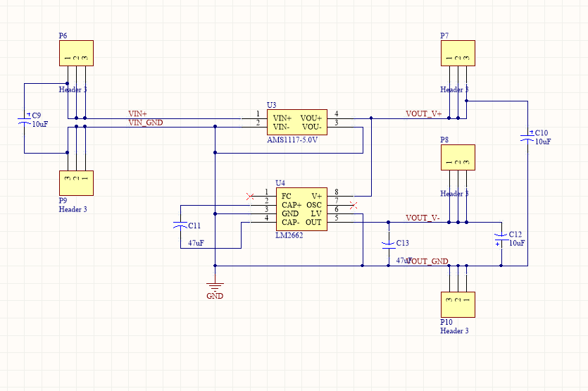Click the VIN_GND net label
The height and width of the screenshot is (391, 588).
(x=146, y=123)
